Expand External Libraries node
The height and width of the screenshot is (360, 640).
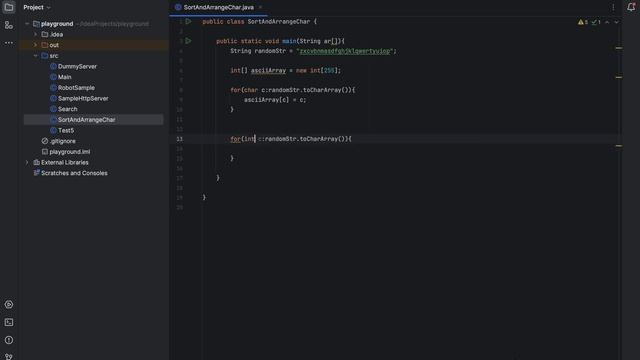click(x=27, y=162)
